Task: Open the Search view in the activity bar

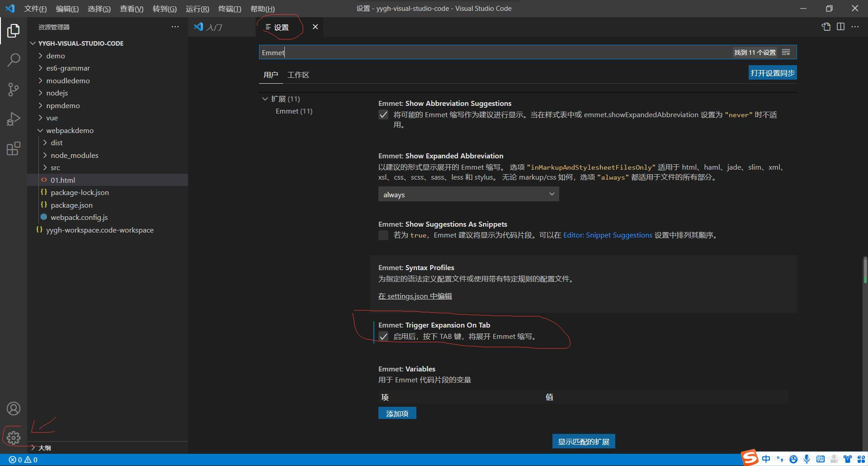Action: coord(14,60)
